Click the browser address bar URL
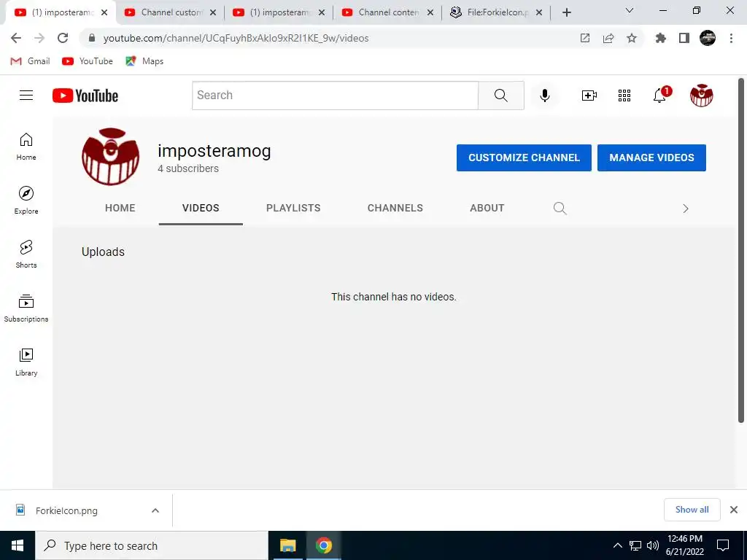The height and width of the screenshot is (560, 747). coord(236,38)
